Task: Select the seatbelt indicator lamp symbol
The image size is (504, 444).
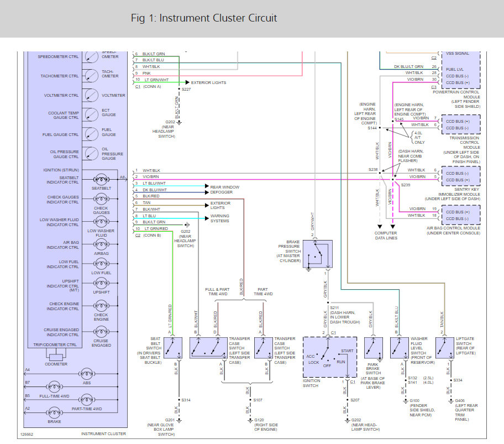Action: 101,179
